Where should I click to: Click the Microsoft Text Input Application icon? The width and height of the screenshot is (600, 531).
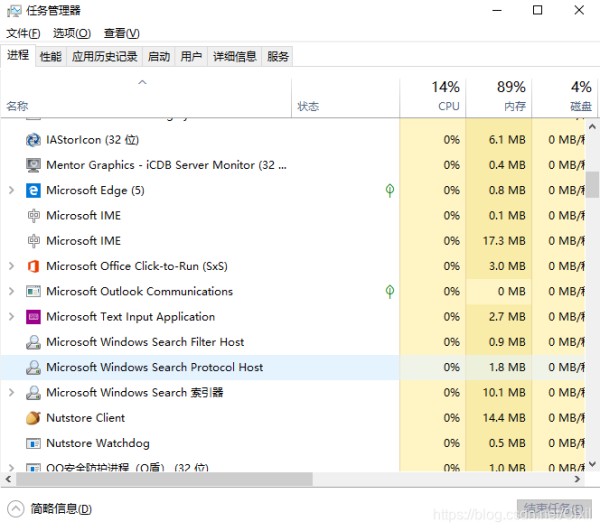[x=33, y=317]
